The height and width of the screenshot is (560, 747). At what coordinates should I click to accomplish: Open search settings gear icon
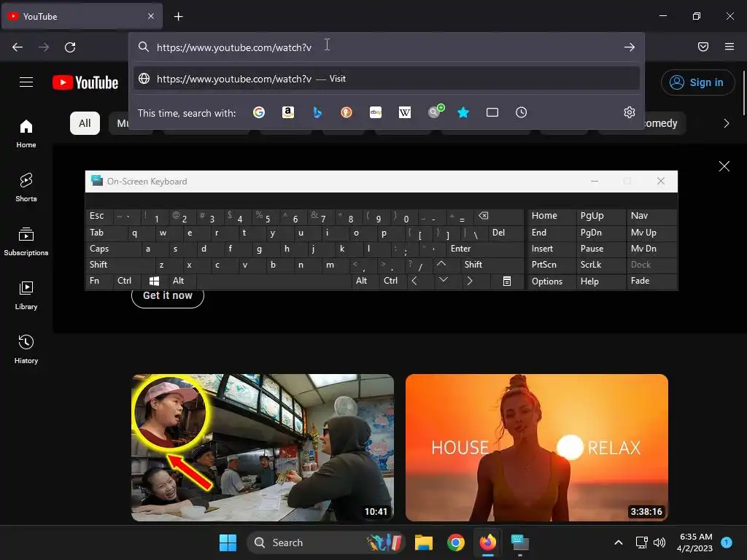[x=630, y=112]
